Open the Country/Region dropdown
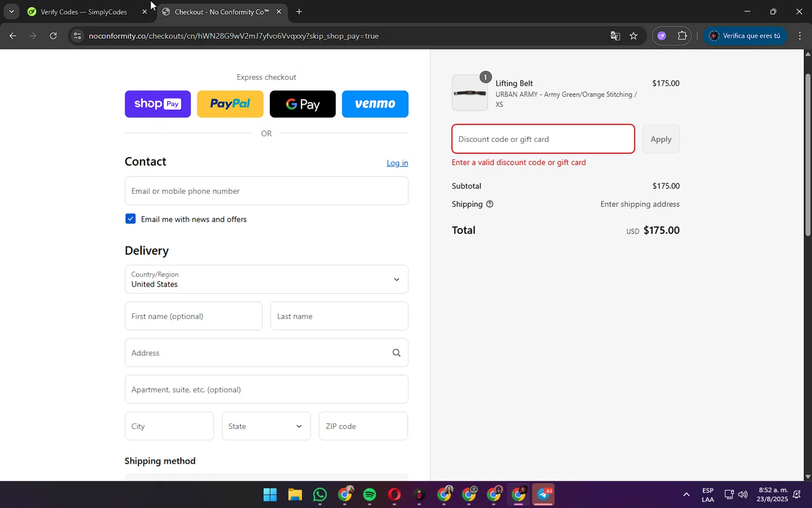Viewport: 812px width, 508px height. click(266, 279)
